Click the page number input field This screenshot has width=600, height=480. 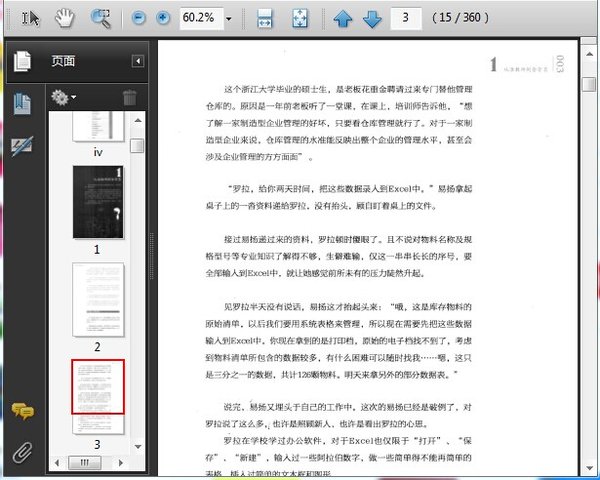click(405, 18)
